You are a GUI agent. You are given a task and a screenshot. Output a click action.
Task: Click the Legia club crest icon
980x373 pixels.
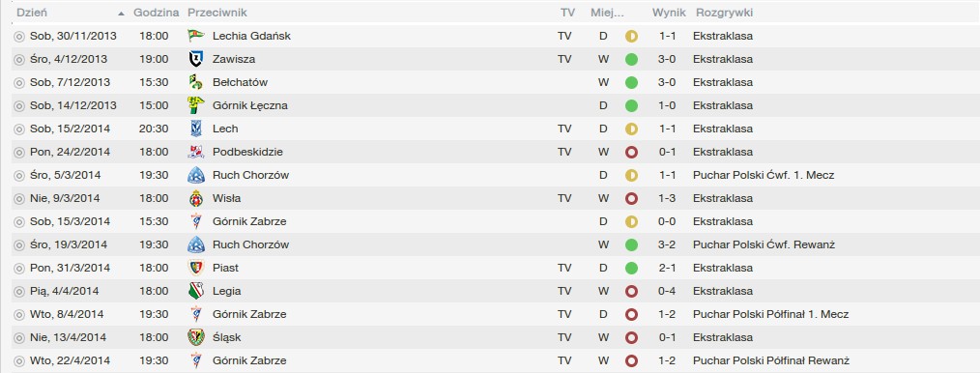[195, 291]
